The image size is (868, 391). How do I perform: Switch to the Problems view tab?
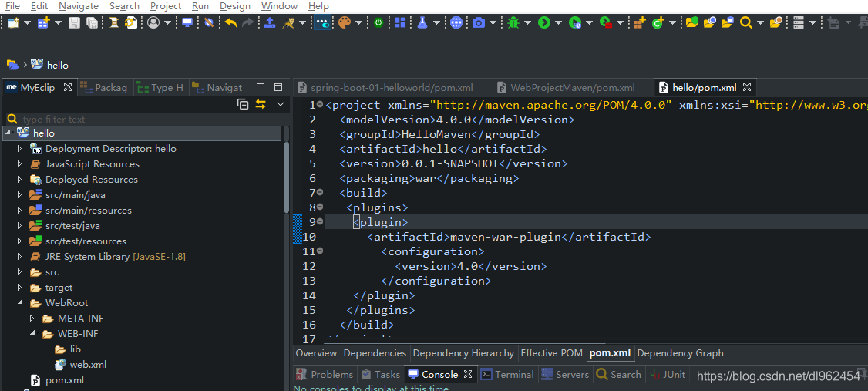tap(325, 374)
